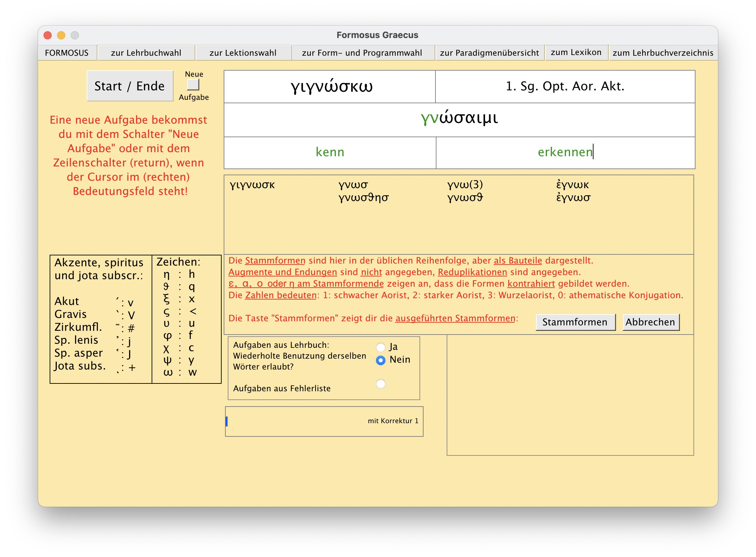Go to zum Lehrbuchverzeichnis tab
The image size is (756, 557).
(663, 53)
